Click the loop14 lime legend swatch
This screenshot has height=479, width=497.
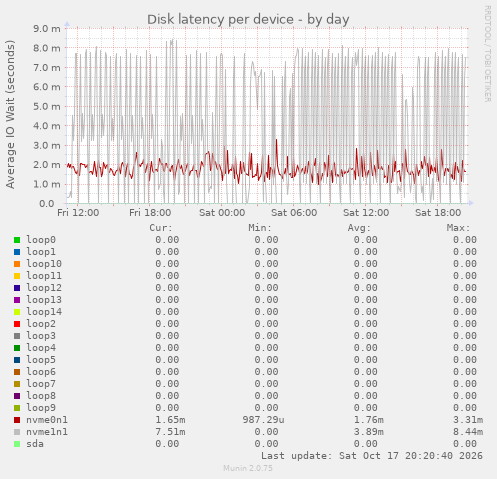click(17, 312)
